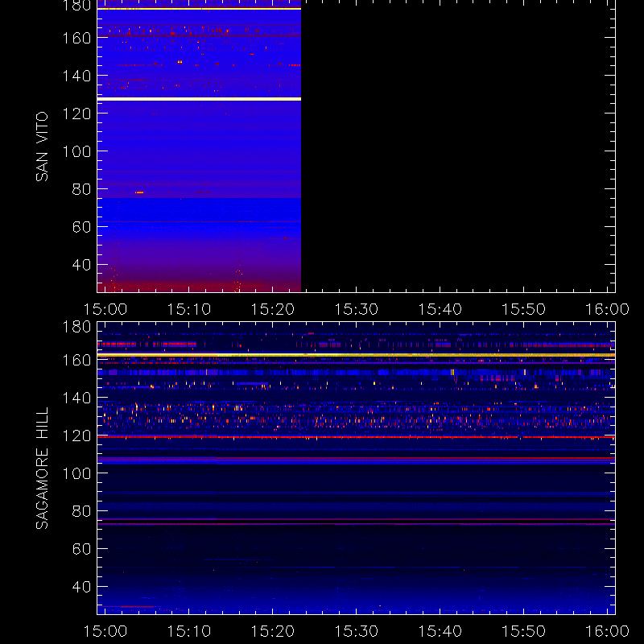Pick the 120 frequency label on San Vito axis

pos(76,114)
